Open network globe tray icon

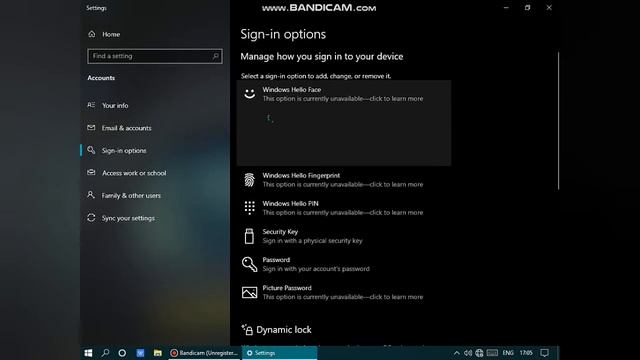[479, 353]
